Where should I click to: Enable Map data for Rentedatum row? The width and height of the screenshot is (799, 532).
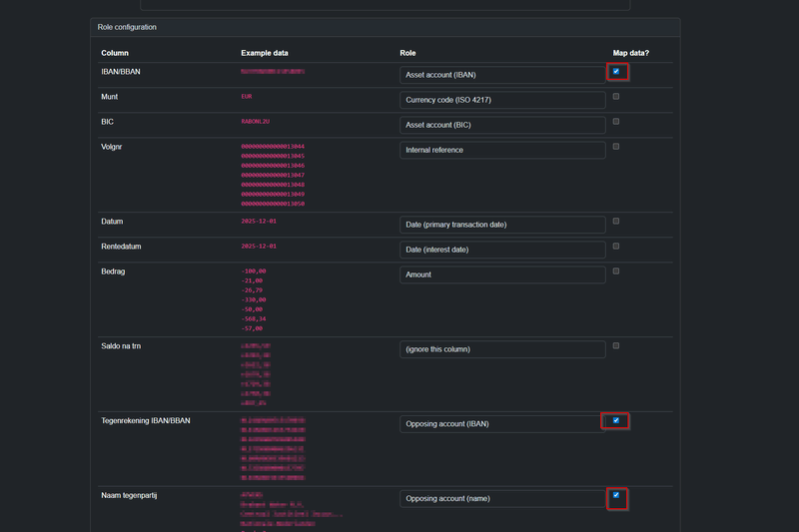(616, 247)
